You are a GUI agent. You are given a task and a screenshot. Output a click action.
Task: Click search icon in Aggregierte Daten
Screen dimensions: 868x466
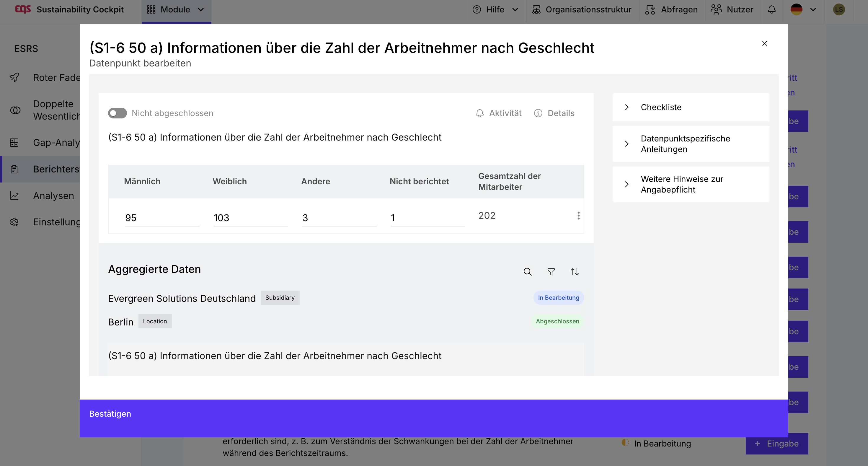[x=527, y=272]
